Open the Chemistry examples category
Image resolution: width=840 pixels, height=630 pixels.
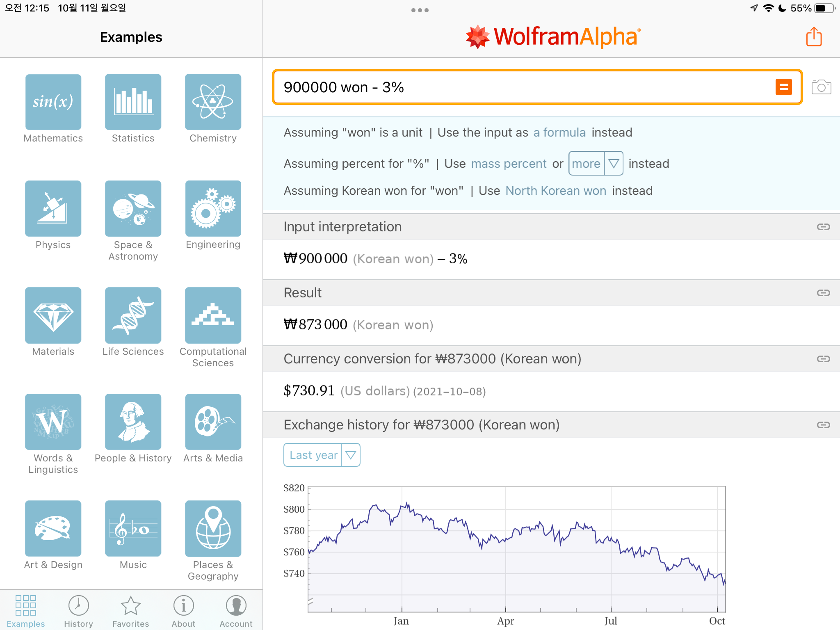(213, 102)
